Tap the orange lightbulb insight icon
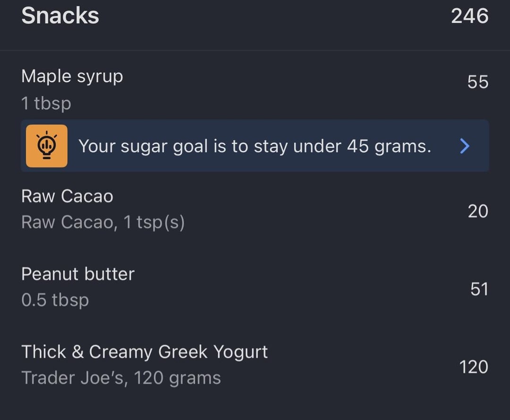The width and height of the screenshot is (510, 420). [x=47, y=146]
